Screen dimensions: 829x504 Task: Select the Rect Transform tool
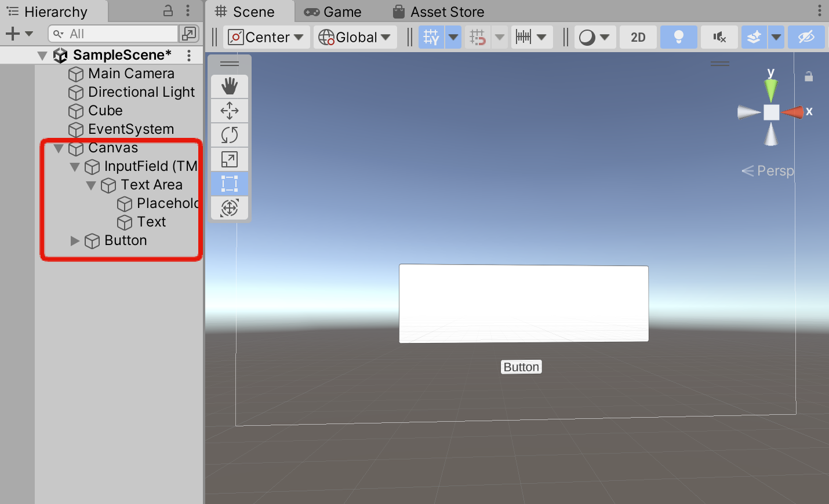[230, 184]
